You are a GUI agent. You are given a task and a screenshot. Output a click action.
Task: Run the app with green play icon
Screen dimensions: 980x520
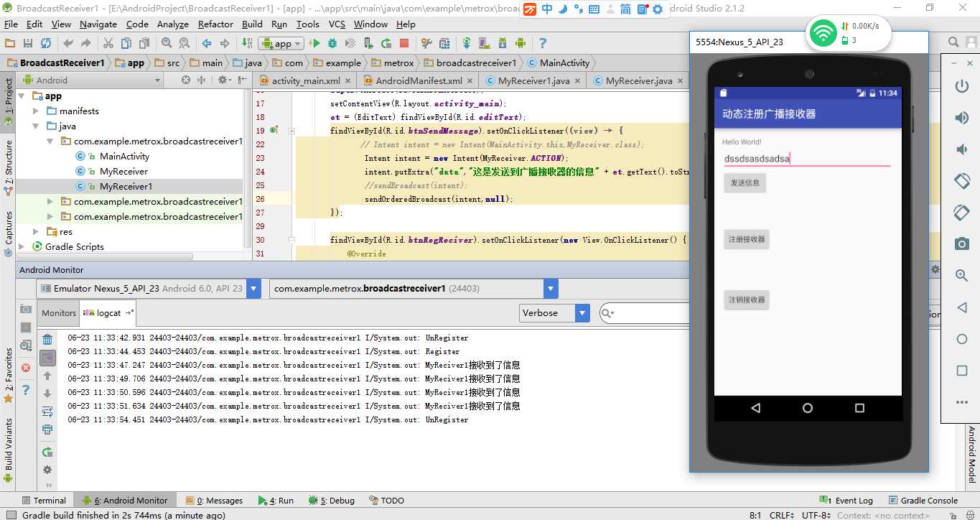314,43
